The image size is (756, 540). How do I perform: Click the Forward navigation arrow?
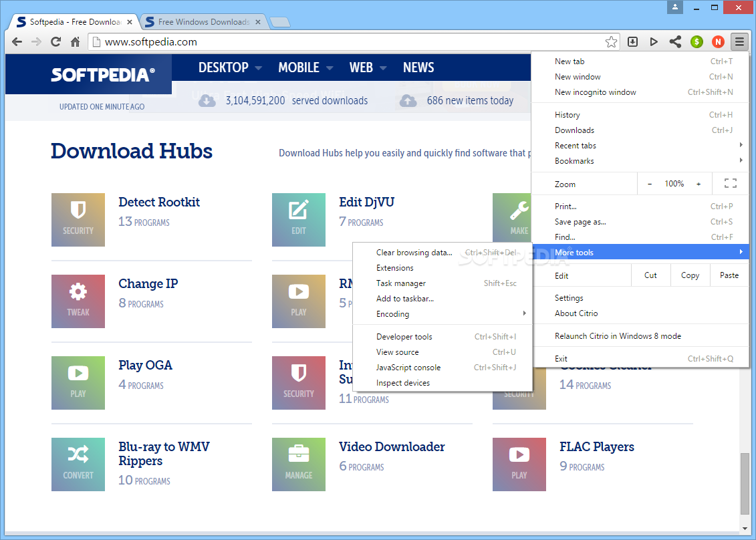click(x=36, y=42)
